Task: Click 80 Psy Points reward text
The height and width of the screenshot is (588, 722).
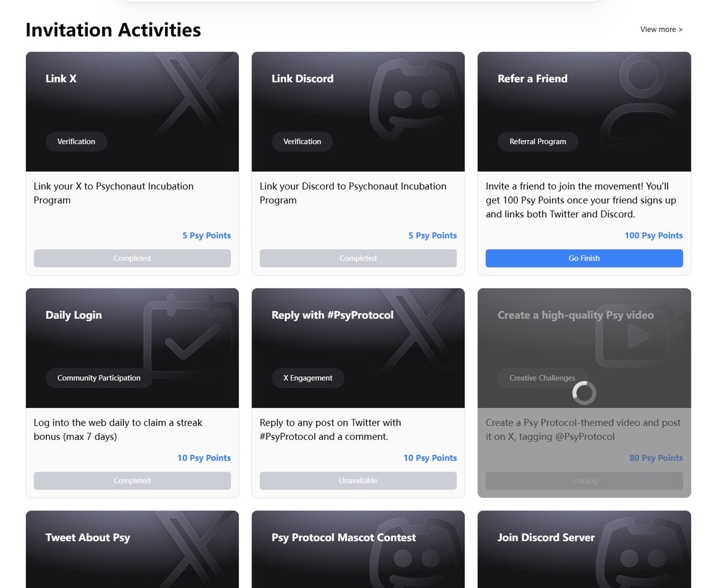Action: click(x=656, y=458)
